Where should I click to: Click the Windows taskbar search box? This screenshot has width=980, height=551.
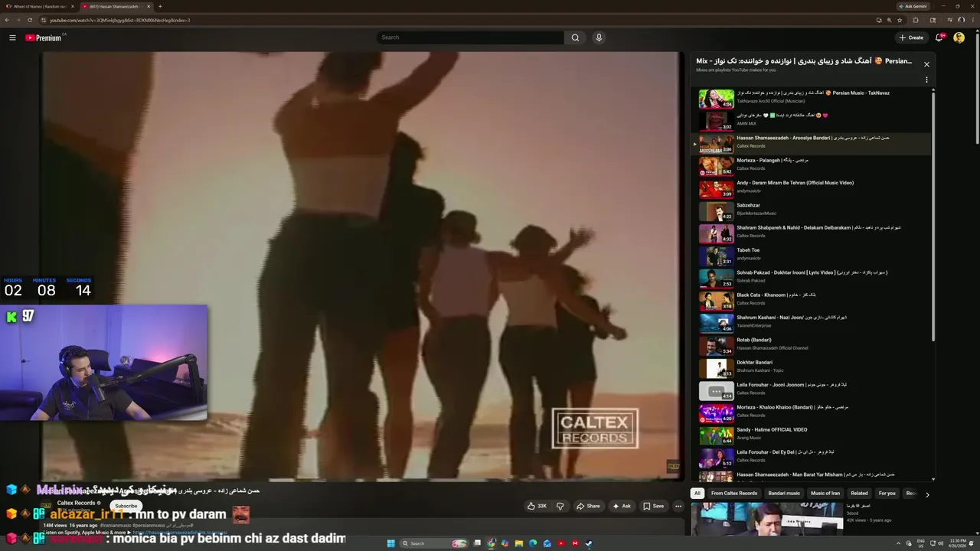434,543
